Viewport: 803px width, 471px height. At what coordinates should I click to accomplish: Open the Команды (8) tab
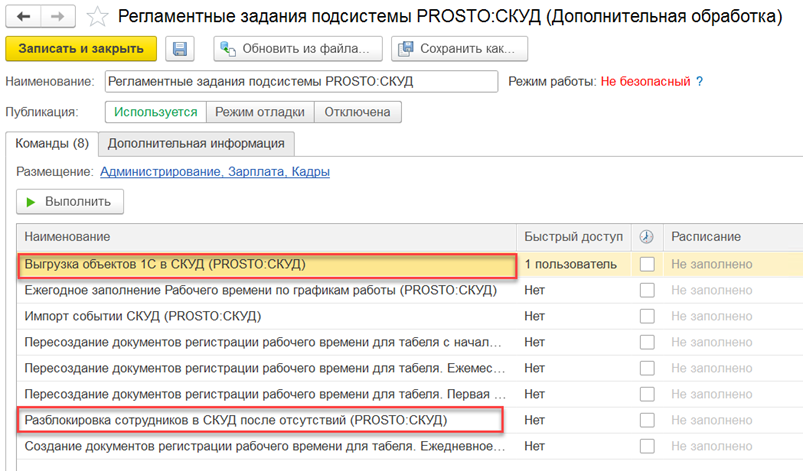pyautogui.click(x=52, y=143)
